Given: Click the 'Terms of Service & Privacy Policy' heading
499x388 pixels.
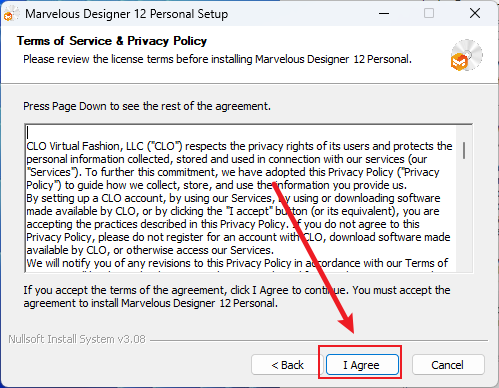Looking at the screenshot, I should pyautogui.click(x=112, y=41).
